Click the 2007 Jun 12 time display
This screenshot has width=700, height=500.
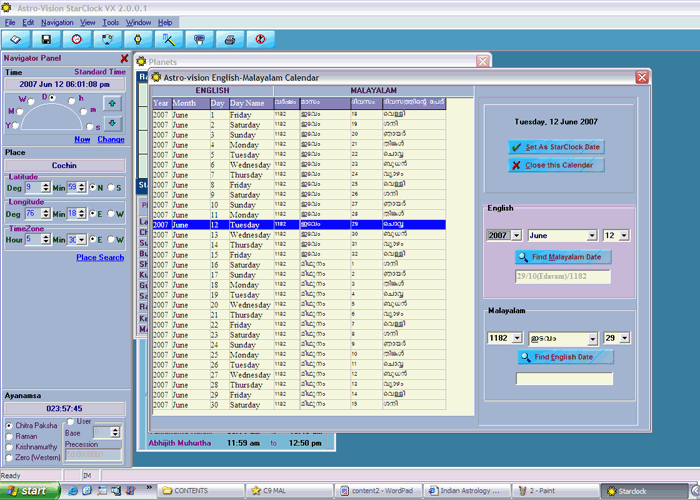[x=65, y=84]
